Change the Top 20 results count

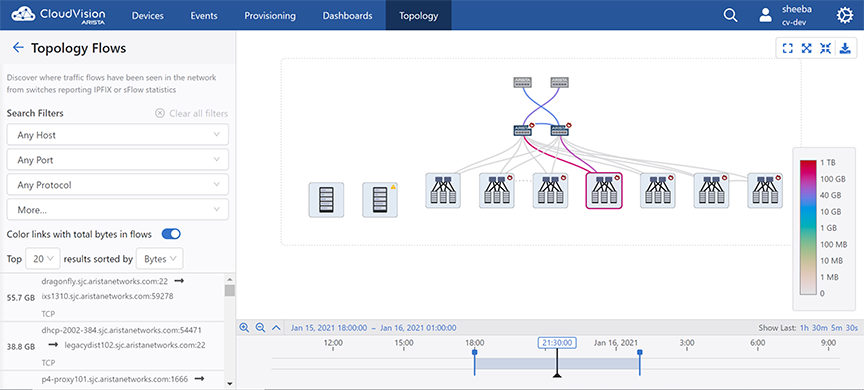[x=43, y=258]
